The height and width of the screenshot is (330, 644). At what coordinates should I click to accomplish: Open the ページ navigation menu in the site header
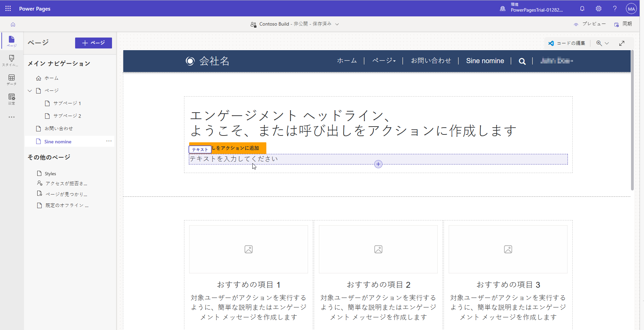point(383,60)
